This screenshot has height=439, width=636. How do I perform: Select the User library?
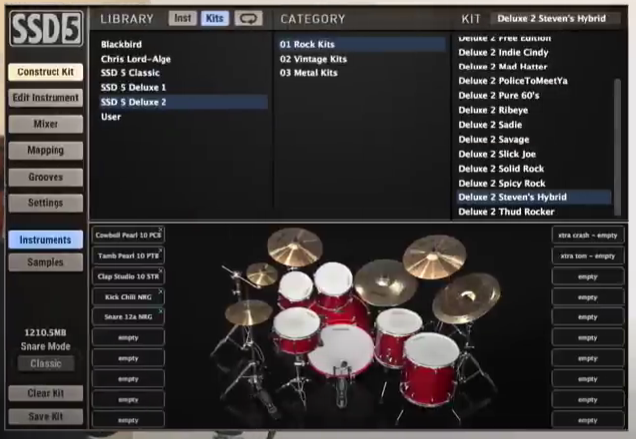[184, 117]
